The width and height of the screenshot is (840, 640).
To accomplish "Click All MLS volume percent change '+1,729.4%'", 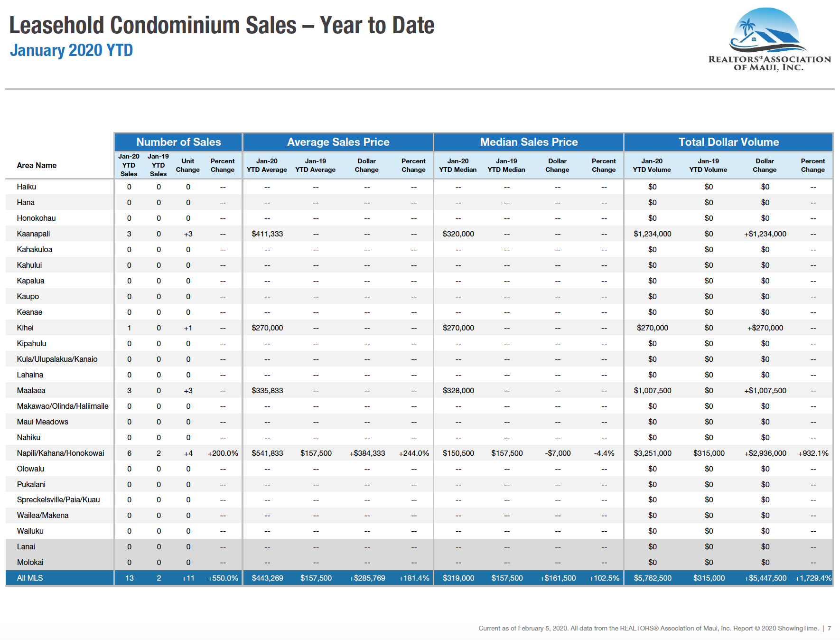I will 813,578.
